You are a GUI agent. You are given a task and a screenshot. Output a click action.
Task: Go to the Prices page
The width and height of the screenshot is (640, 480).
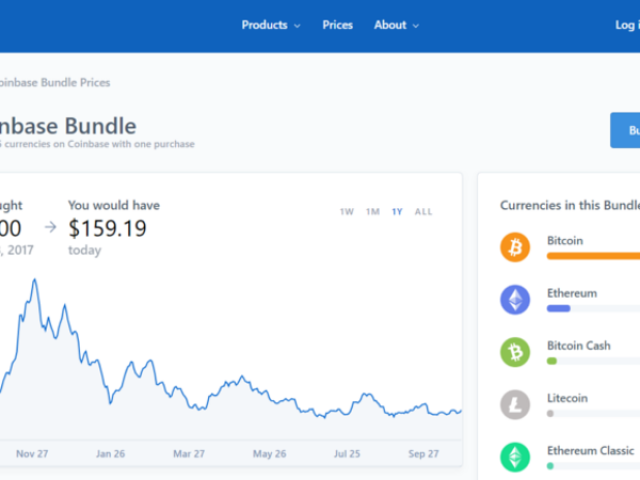coord(338,25)
